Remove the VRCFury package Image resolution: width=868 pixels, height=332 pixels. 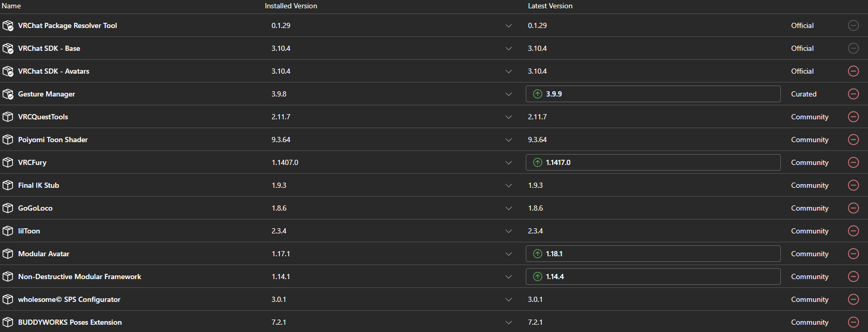click(853, 162)
